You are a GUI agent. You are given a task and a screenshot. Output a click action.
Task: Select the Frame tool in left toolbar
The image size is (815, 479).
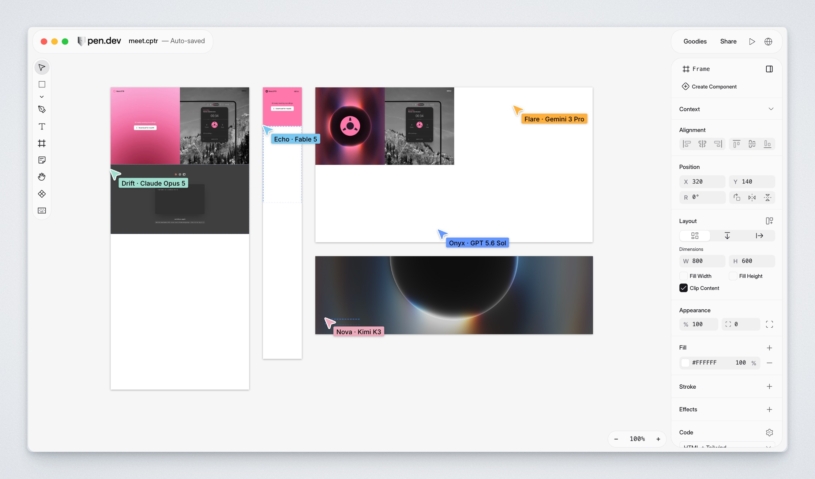point(42,143)
